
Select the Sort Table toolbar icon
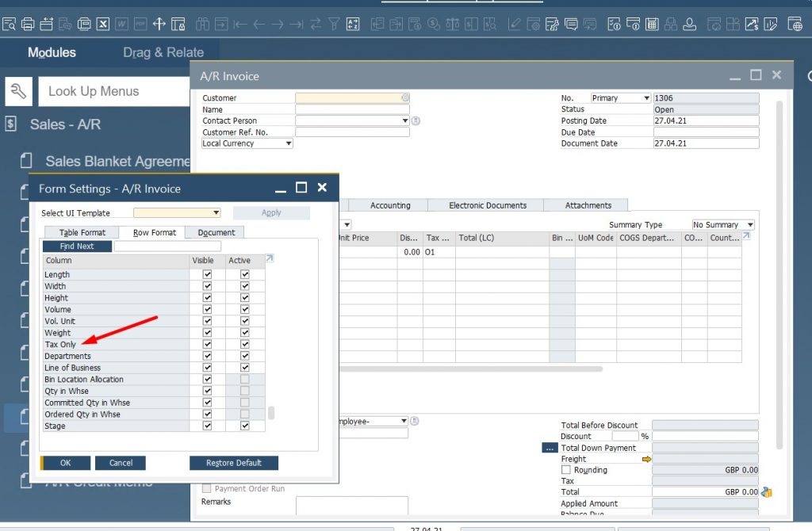352,24
